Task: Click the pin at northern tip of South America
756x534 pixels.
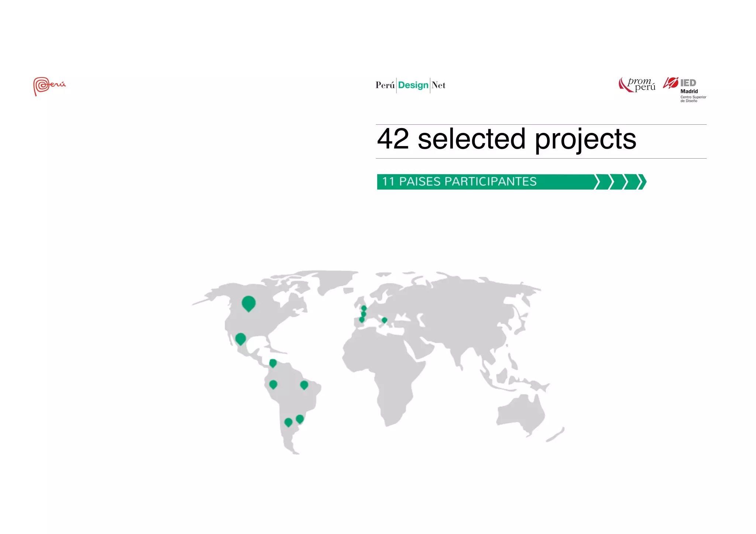Action: 273,363
